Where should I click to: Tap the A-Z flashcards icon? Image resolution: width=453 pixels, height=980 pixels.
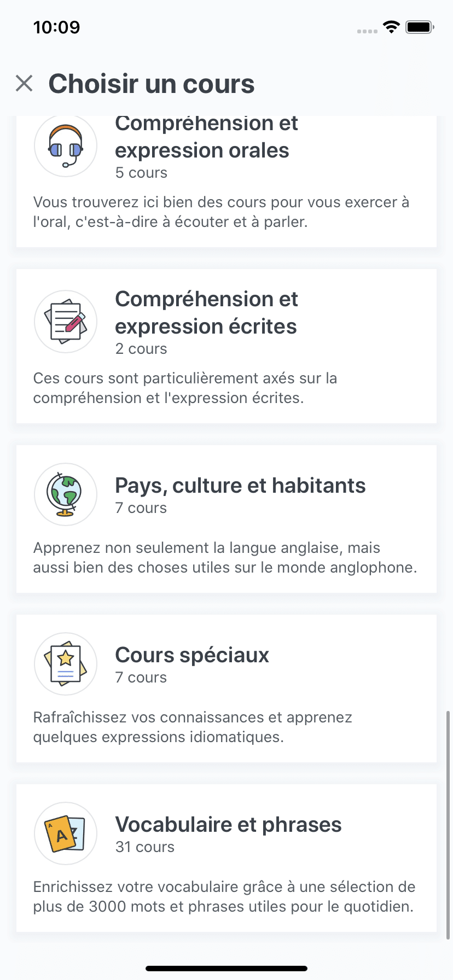click(x=66, y=833)
